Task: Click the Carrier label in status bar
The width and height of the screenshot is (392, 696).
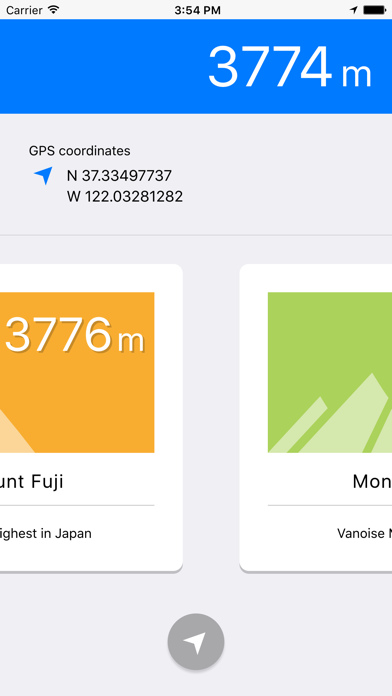Action: coord(25,10)
